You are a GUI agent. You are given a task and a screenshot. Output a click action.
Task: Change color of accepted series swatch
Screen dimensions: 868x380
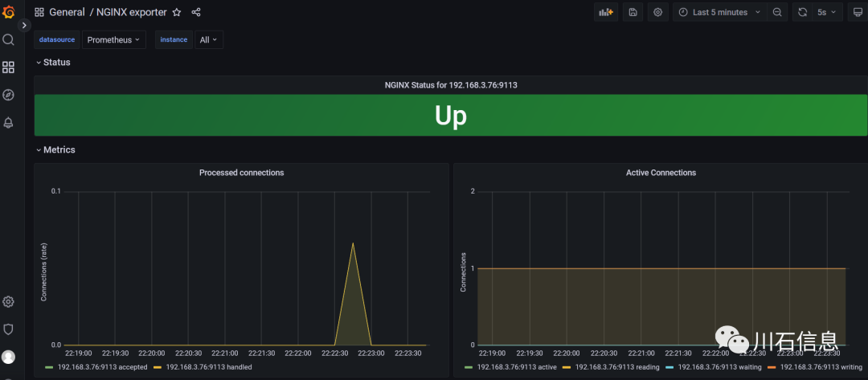(49, 366)
